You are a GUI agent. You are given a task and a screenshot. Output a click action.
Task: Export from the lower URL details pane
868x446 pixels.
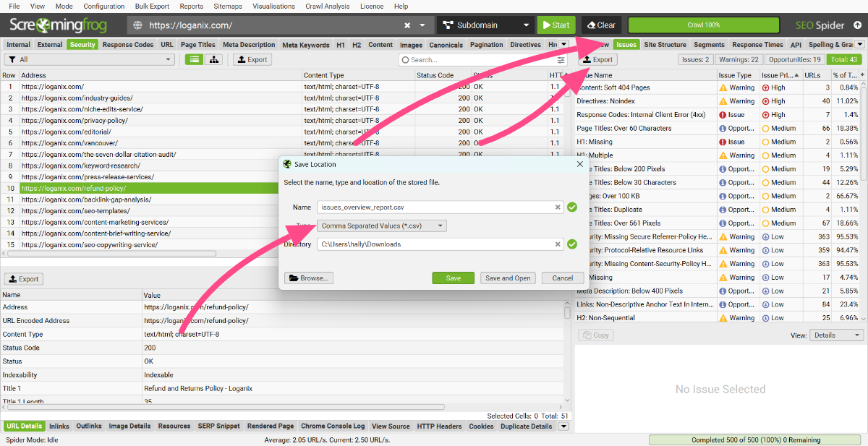[x=24, y=279]
